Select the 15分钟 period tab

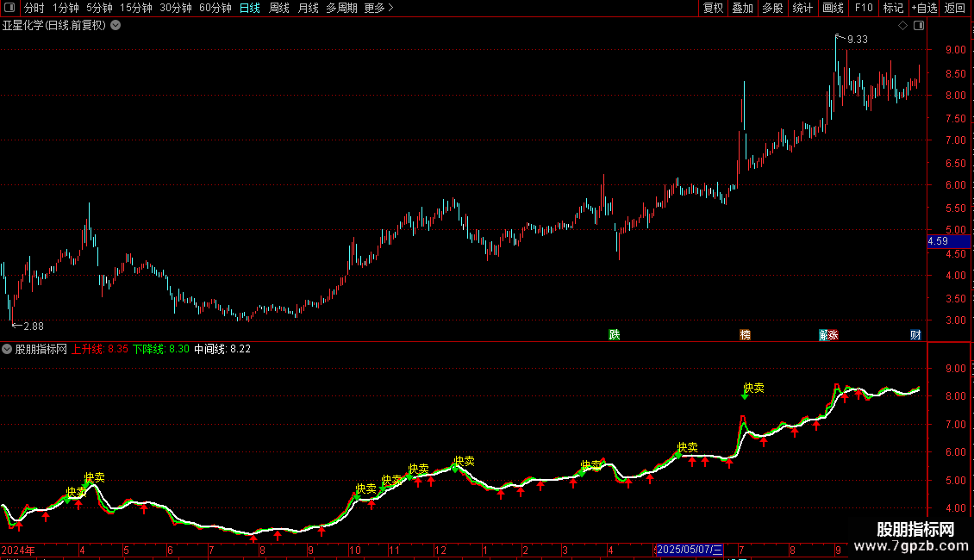136,8
